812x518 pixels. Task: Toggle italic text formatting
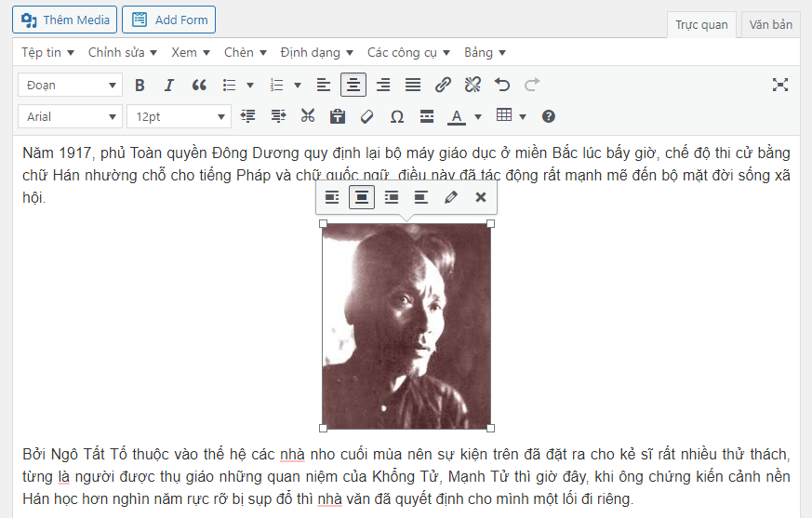169,86
